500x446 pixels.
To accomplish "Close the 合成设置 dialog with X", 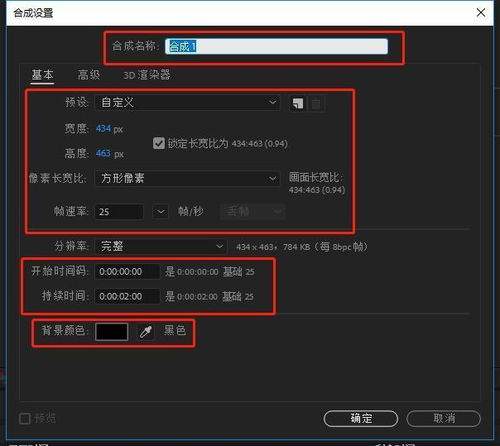I will pos(481,13).
